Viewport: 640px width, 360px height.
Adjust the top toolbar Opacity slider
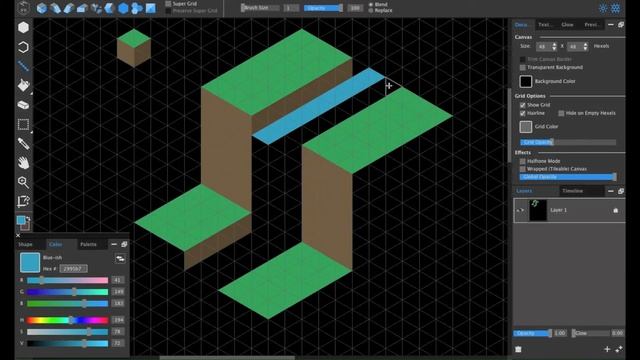(323, 8)
